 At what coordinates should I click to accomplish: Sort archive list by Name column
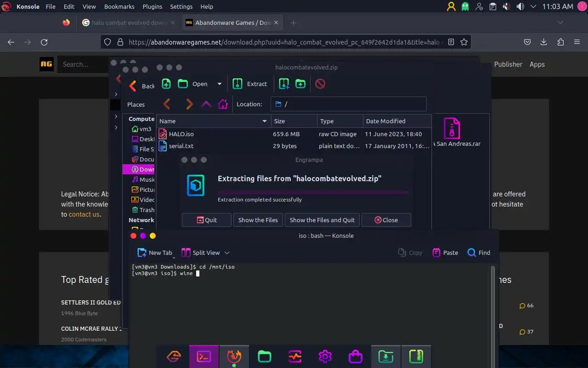pyautogui.click(x=213, y=121)
